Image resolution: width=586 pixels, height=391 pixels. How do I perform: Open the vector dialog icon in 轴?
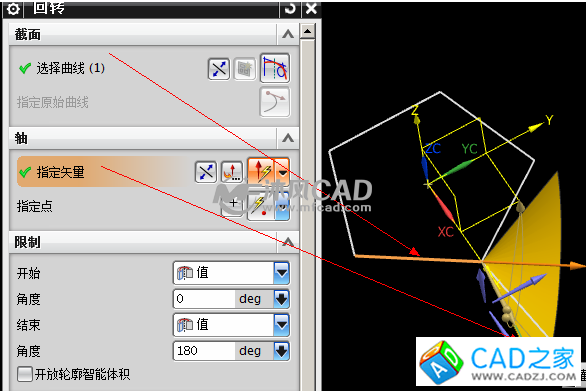232,172
